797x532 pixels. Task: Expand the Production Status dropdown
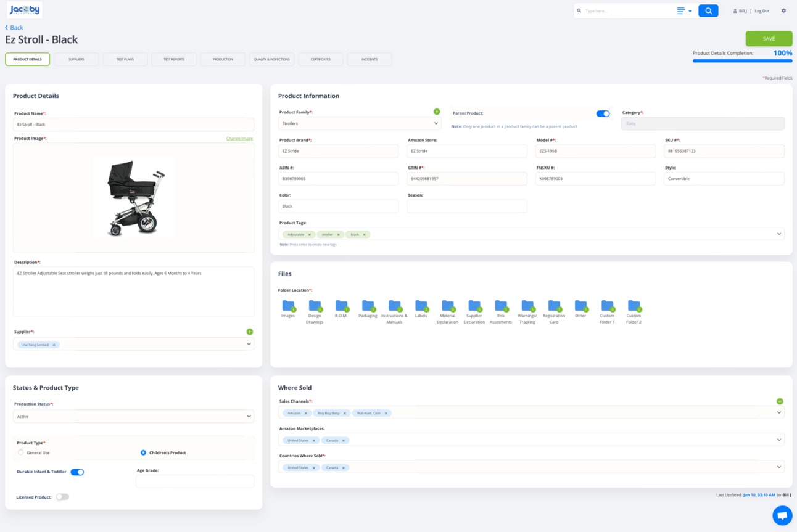pyautogui.click(x=133, y=417)
